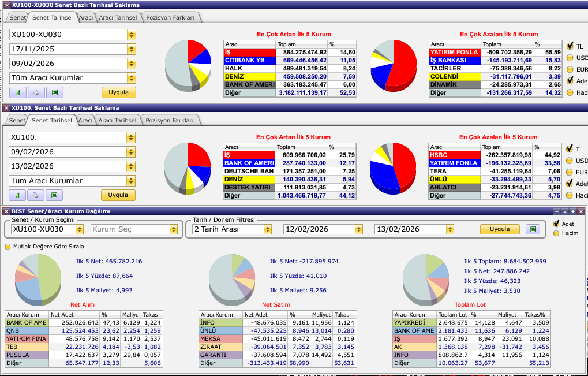The height and width of the screenshot is (376, 588).
Task: Click the printer icon in the top panel
Action: click(x=36, y=92)
